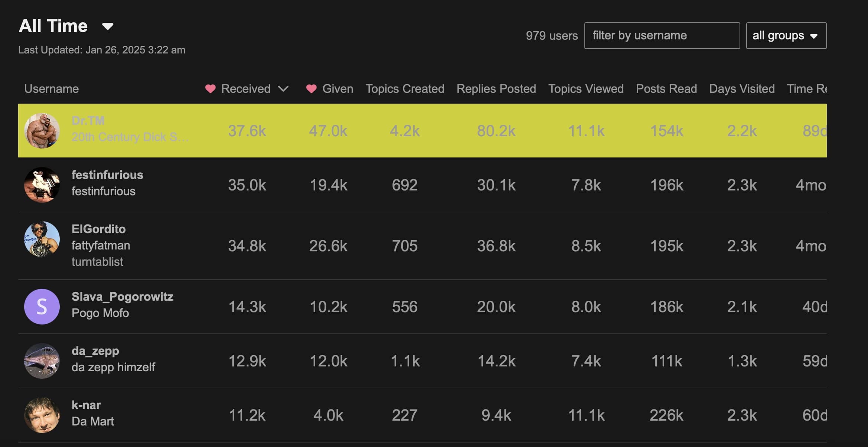Sort by Topics Created column
This screenshot has height=447, width=868.
pyautogui.click(x=405, y=89)
